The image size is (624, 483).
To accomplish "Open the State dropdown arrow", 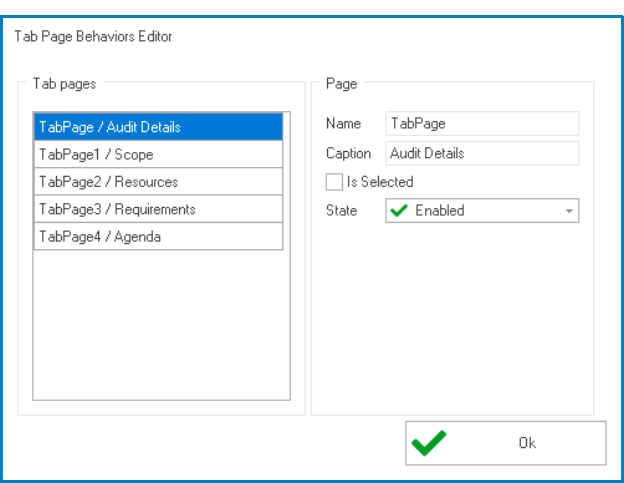I will click(x=569, y=211).
